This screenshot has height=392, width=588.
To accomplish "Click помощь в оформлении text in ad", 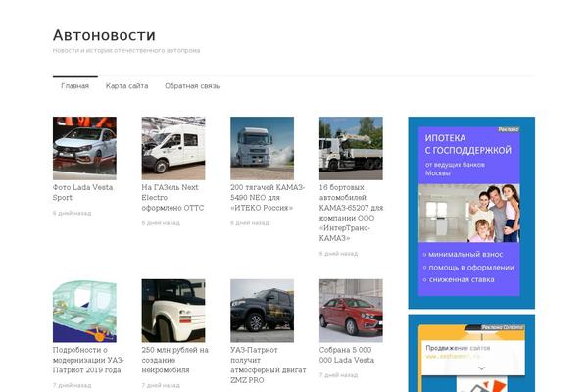I will pyautogui.click(x=471, y=268).
